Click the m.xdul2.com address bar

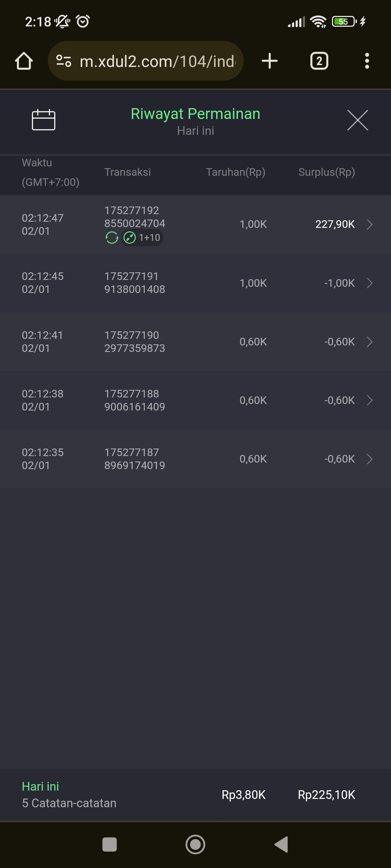[157, 61]
